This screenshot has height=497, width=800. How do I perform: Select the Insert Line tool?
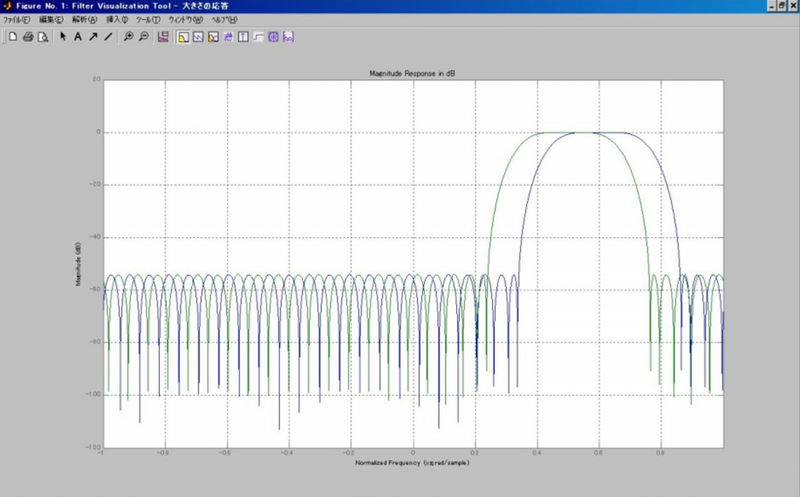click(108, 37)
